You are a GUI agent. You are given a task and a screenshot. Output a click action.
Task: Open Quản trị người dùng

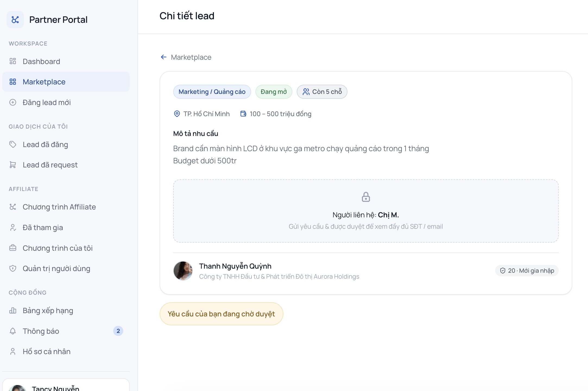pyautogui.click(x=66, y=268)
